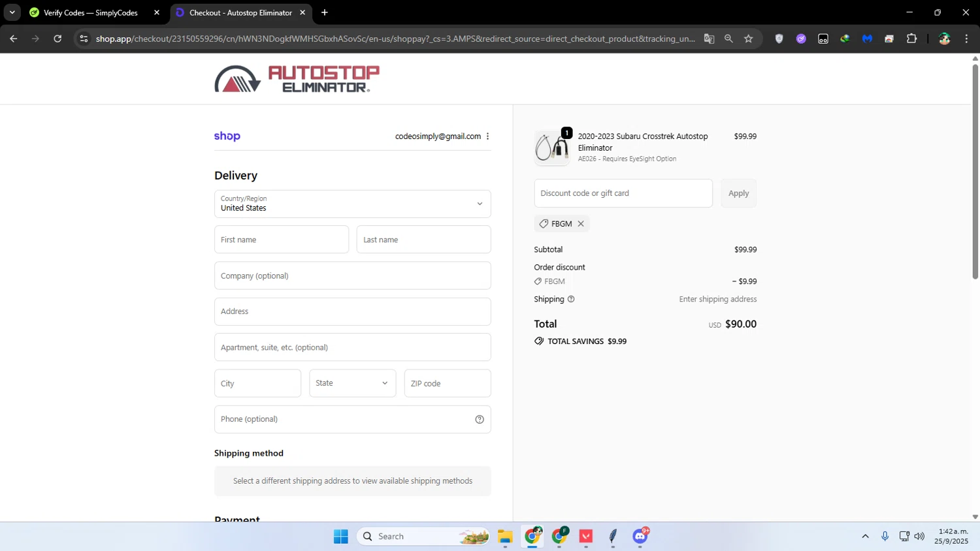Click the page vertical scrollbar
This screenshot has height=551, width=980.
[x=975, y=172]
